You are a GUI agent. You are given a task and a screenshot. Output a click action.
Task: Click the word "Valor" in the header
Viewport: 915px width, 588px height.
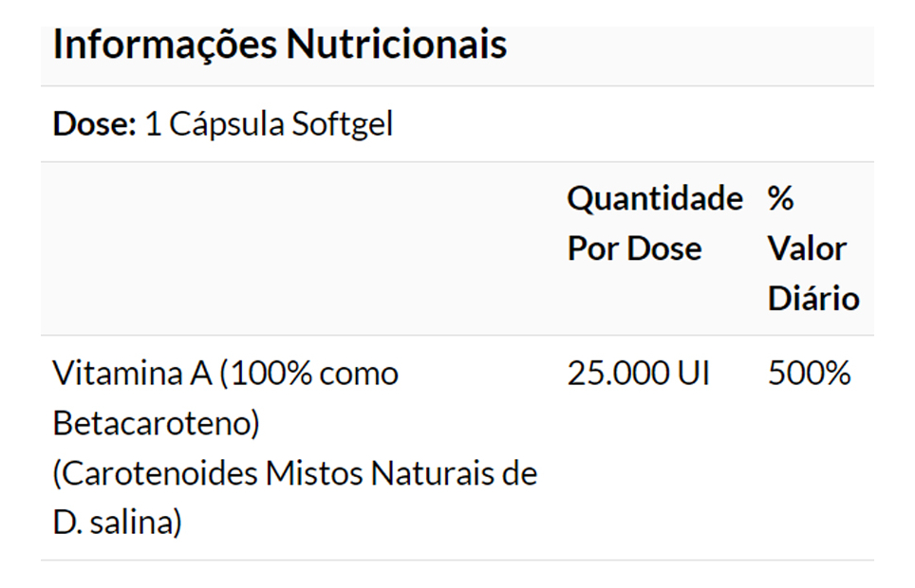(x=807, y=248)
